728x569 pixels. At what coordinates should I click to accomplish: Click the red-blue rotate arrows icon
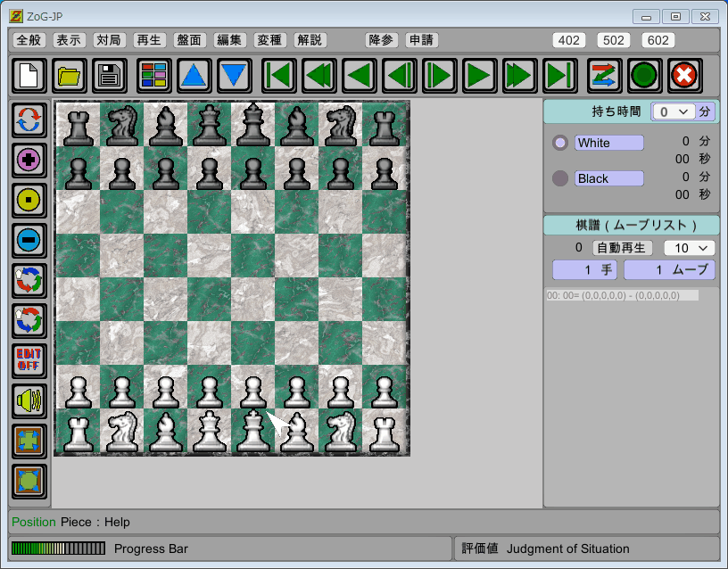click(x=29, y=120)
